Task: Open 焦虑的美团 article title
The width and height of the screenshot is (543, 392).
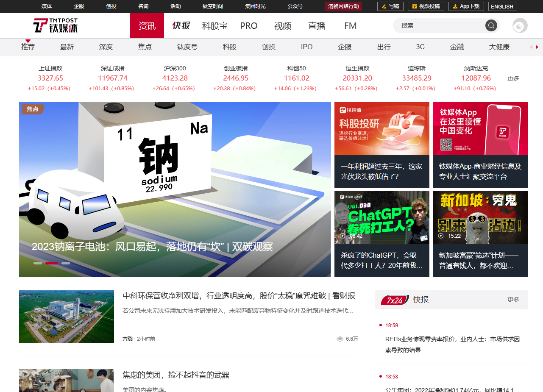Action: [x=176, y=375]
